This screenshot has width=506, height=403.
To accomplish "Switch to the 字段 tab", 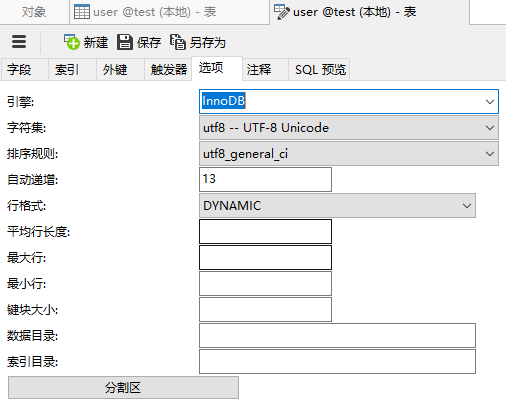I will point(24,70).
